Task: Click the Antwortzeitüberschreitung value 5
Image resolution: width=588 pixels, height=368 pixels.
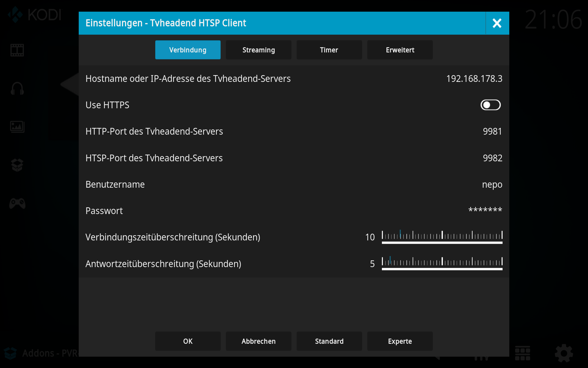Action: [x=372, y=264]
